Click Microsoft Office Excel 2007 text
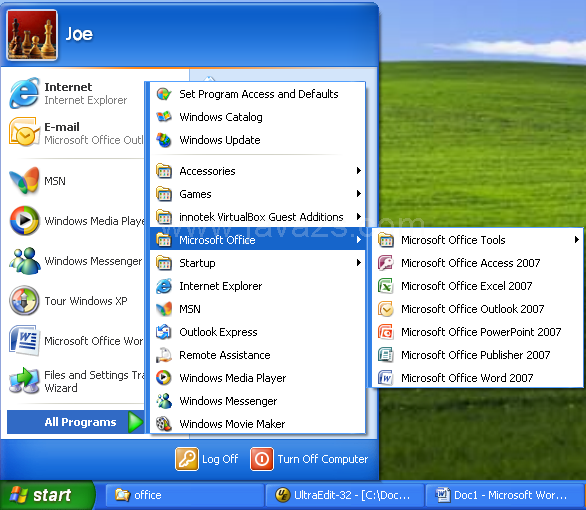Screen dimensions: 586x510 point(466,286)
